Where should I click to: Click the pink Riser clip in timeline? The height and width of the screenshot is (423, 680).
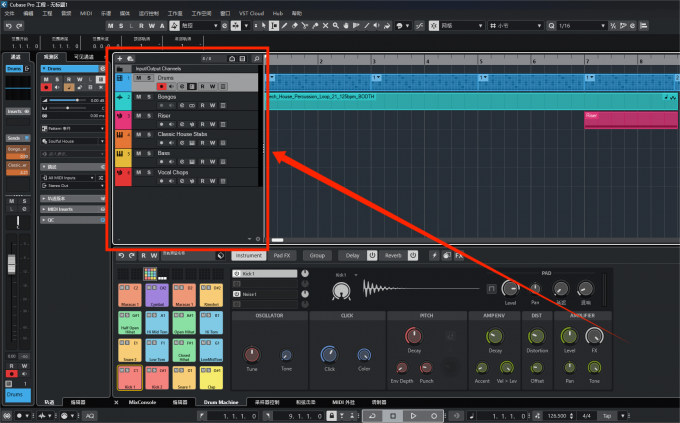pos(631,120)
